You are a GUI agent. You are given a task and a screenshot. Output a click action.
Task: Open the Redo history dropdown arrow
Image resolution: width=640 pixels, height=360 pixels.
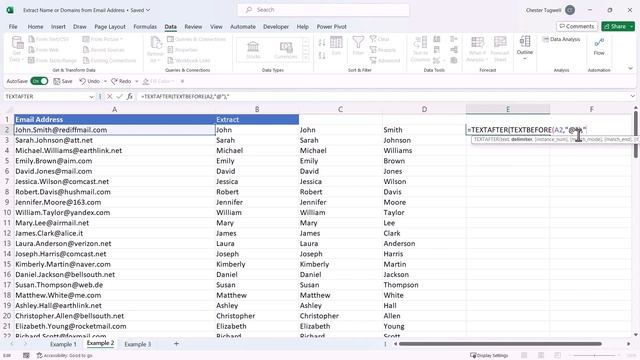[x=137, y=81]
